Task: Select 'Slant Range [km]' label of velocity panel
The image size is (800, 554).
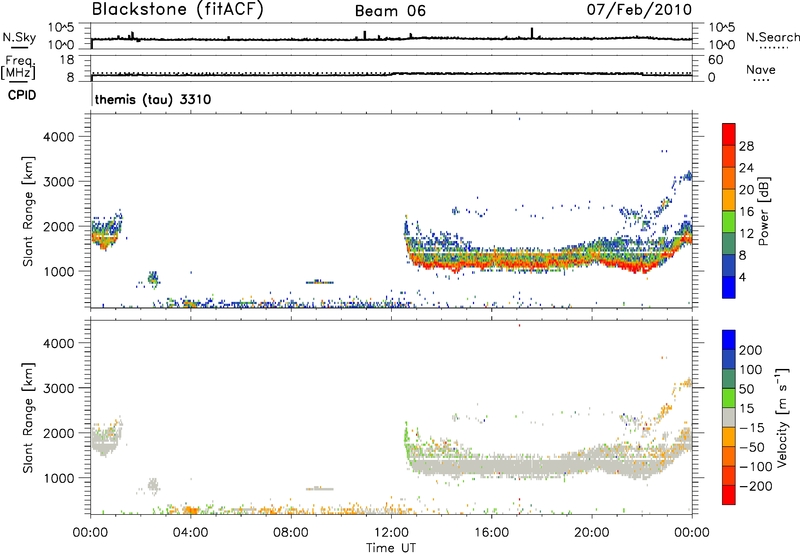Action: [x=28, y=417]
